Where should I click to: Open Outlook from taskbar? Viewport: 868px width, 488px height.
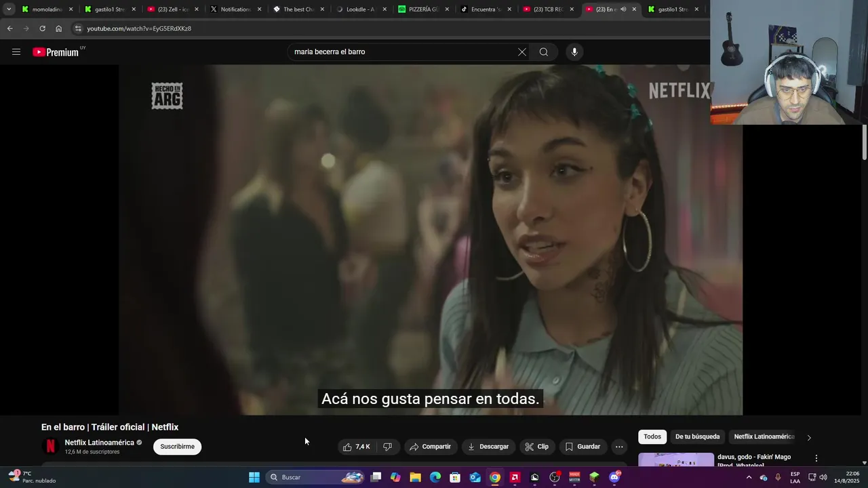click(475, 477)
